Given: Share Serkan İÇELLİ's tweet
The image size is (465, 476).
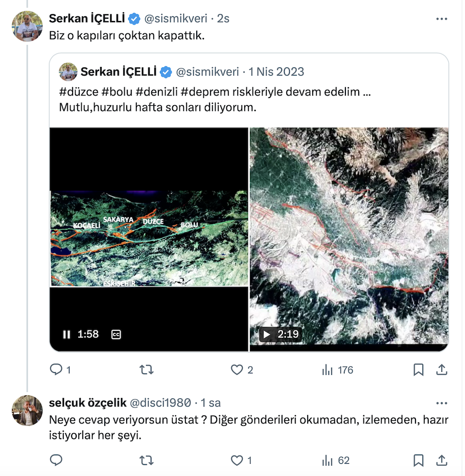Looking at the screenshot, I should [442, 370].
